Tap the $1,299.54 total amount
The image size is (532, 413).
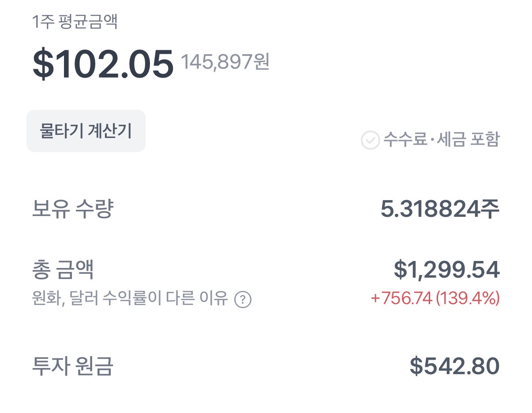(x=446, y=270)
